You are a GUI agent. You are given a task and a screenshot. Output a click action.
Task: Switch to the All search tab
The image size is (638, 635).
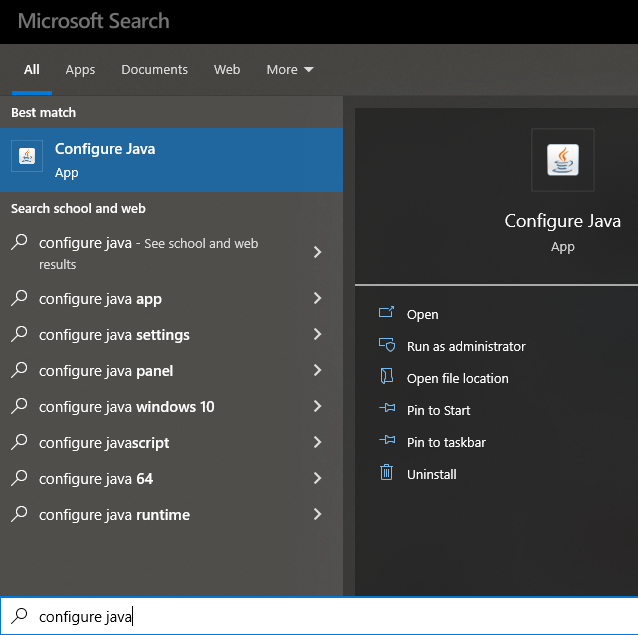pyautogui.click(x=32, y=70)
